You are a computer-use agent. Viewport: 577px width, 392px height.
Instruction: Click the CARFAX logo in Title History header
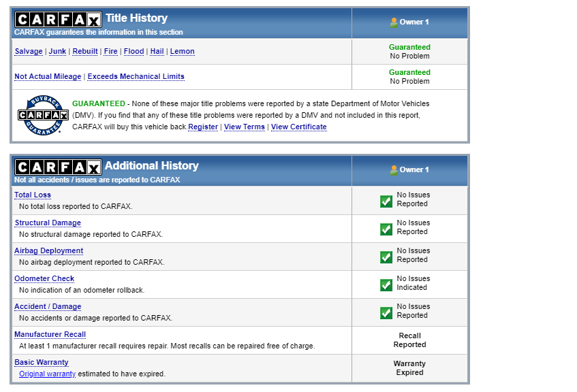(58, 20)
